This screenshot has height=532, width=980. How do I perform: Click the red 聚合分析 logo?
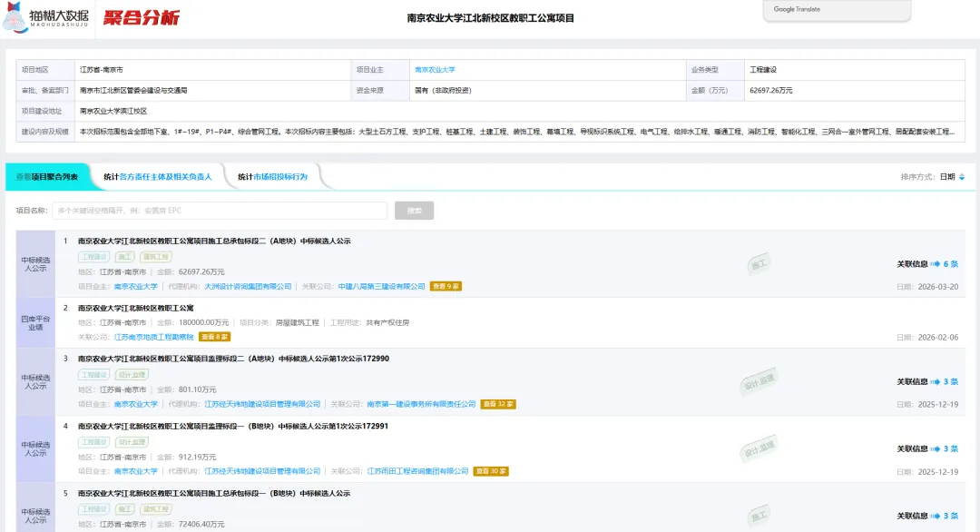[x=142, y=17]
